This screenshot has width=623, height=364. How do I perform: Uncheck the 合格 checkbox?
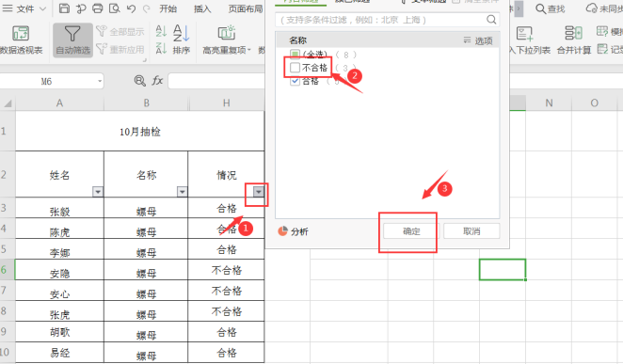(x=295, y=81)
